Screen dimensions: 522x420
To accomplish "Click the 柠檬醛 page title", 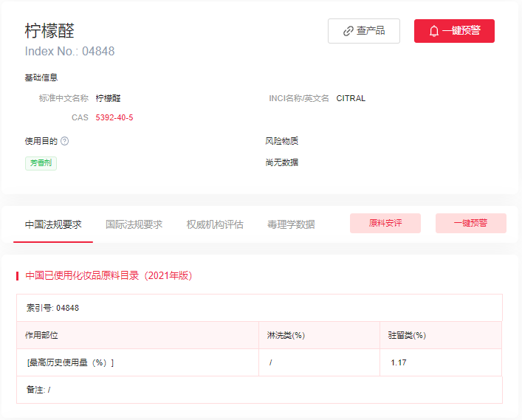I will [x=49, y=31].
